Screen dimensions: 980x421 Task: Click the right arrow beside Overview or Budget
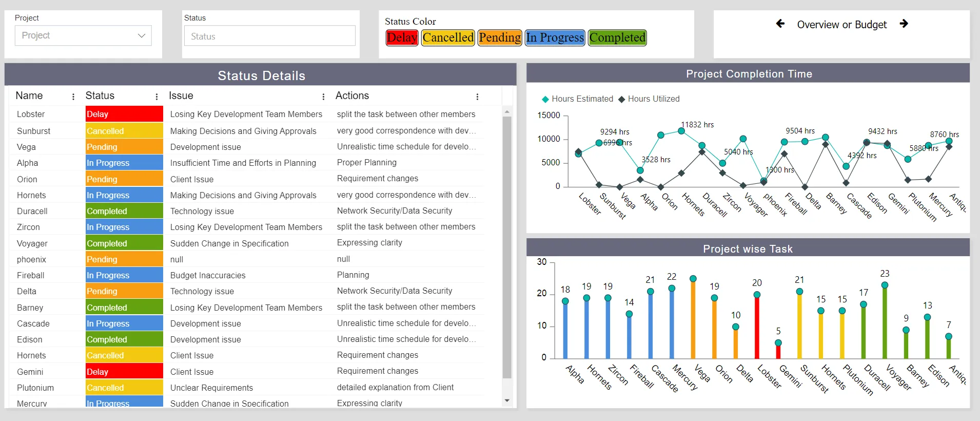[x=904, y=24]
